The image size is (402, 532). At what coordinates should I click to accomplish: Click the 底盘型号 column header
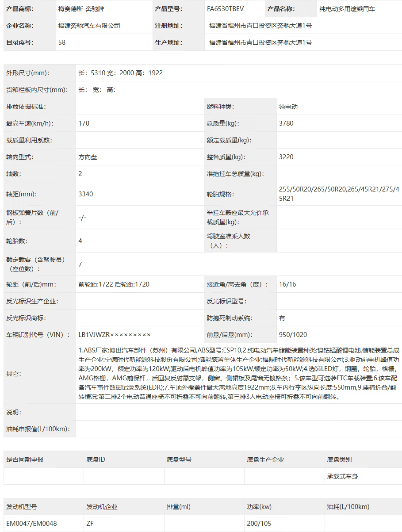coord(179,459)
